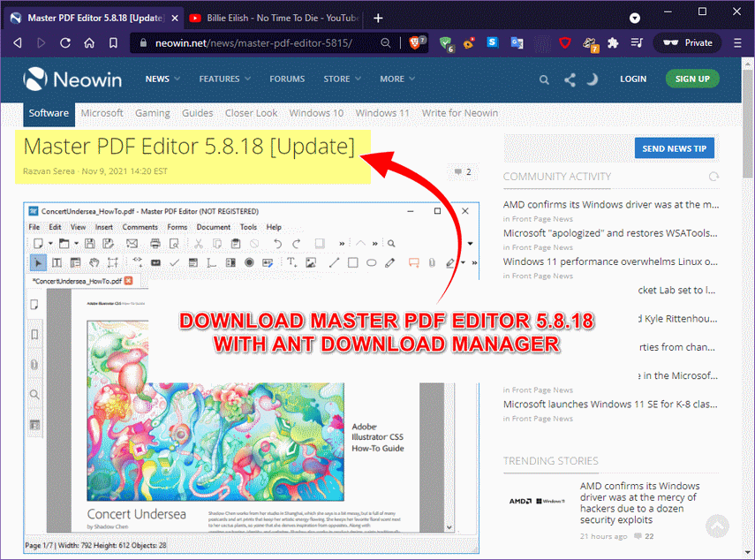
Task: Click the LOGIN link
Action: [x=633, y=79]
